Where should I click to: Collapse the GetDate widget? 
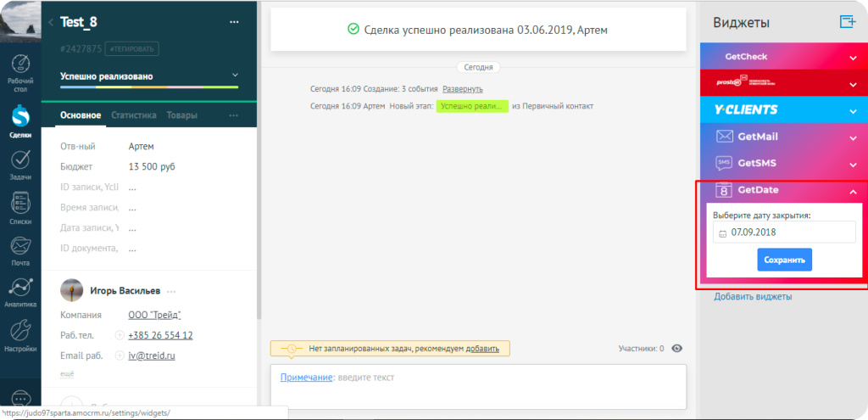pos(853,192)
